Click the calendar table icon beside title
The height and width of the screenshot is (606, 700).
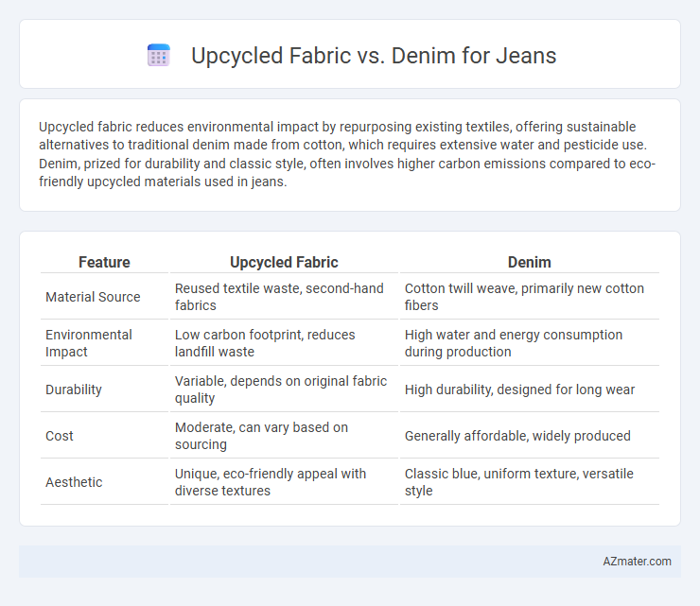tap(159, 56)
